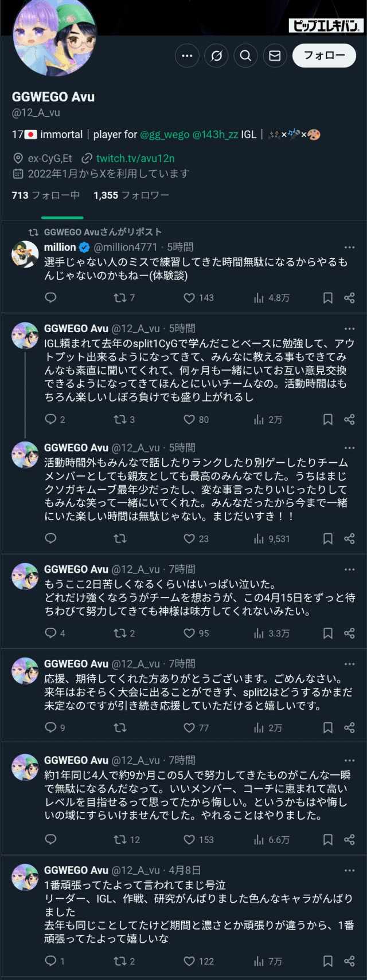Bookmark the April 8 post
The height and width of the screenshot is (980, 367).
(327, 961)
